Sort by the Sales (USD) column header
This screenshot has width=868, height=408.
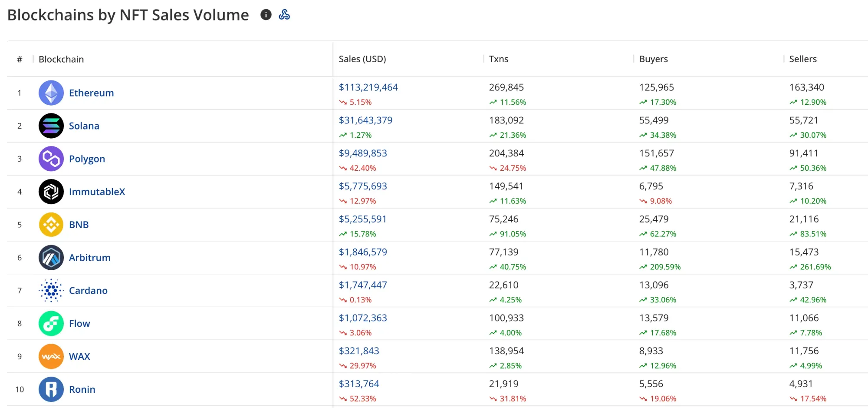click(362, 59)
